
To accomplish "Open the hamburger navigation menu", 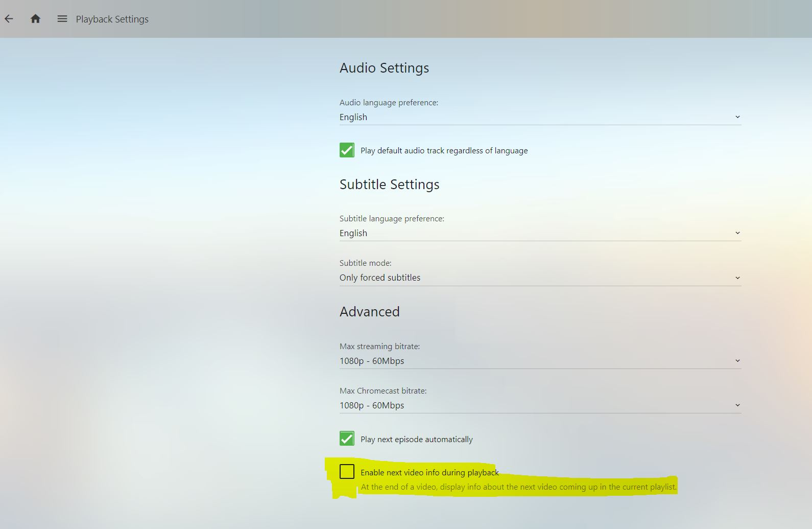I will click(62, 19).
